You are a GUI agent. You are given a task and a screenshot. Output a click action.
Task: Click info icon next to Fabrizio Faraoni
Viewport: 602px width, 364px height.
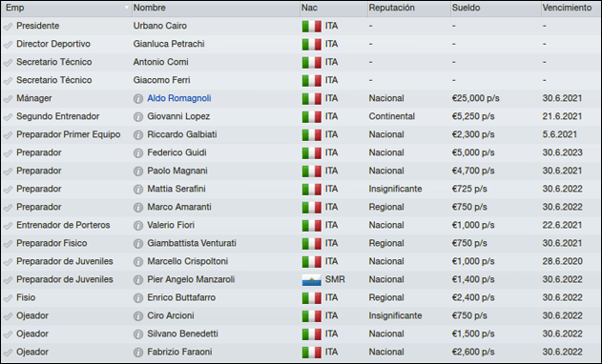pyautogui.click(x=137, y=353)
